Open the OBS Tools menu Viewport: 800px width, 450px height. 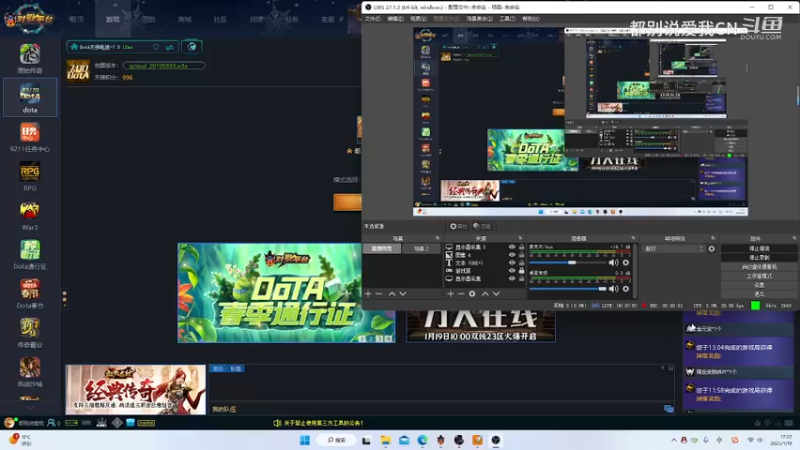point(507,19)
